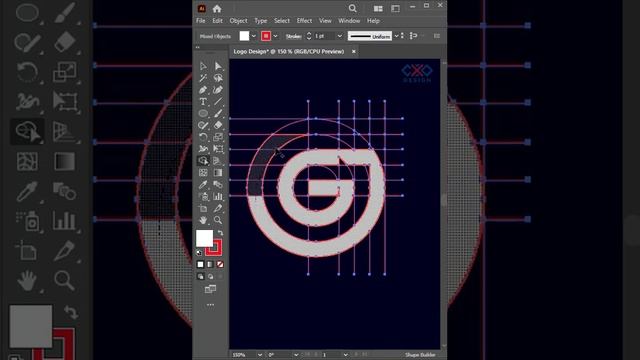Open the Edit menu
Viewport: 640px width, 360px height.
[x=218, y=21]
